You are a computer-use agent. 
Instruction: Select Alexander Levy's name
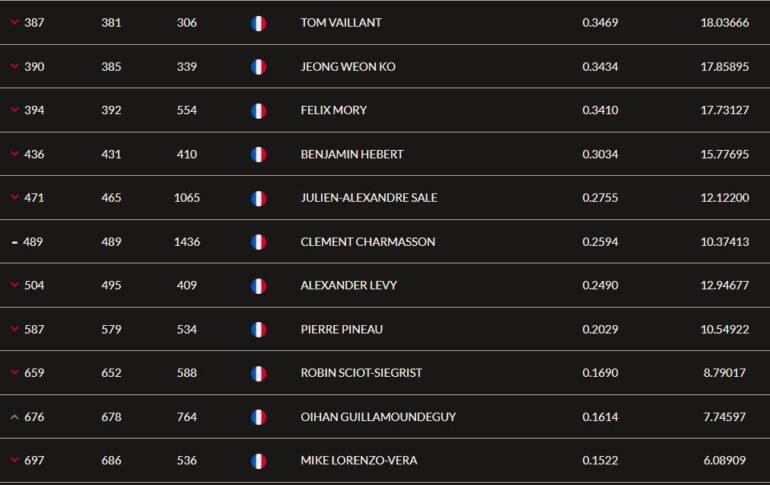coord(349,285)
